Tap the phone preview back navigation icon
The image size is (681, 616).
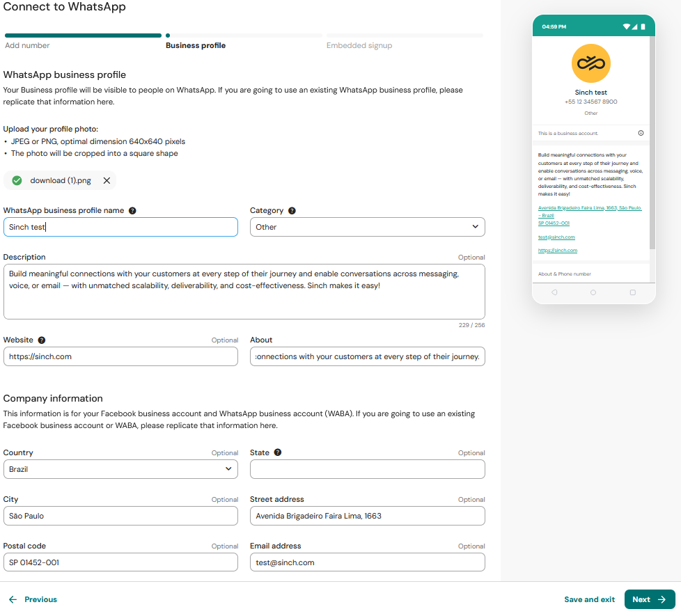tap(554, 292)
